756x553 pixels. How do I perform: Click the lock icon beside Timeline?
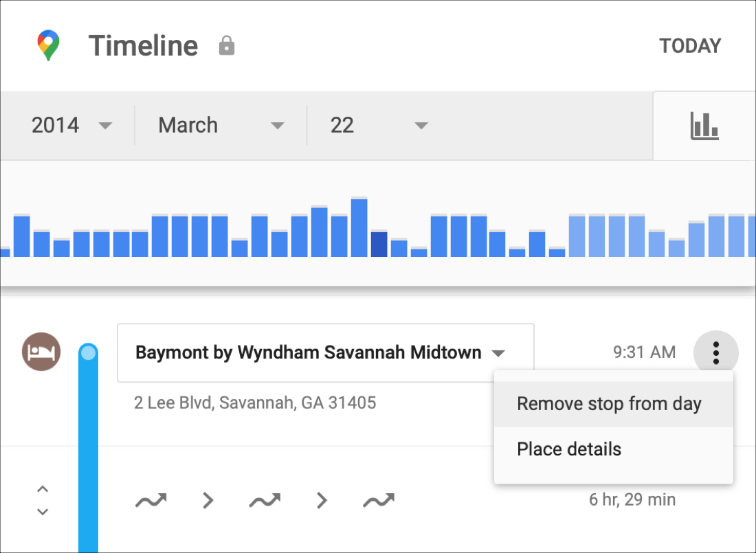coord(226,46)
